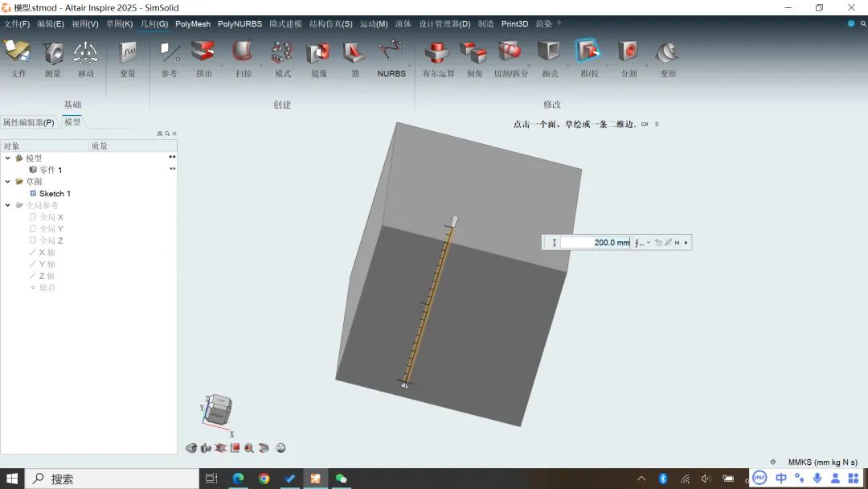
Task: Collapse the 模型 tree node
Action: pos(8,158)
